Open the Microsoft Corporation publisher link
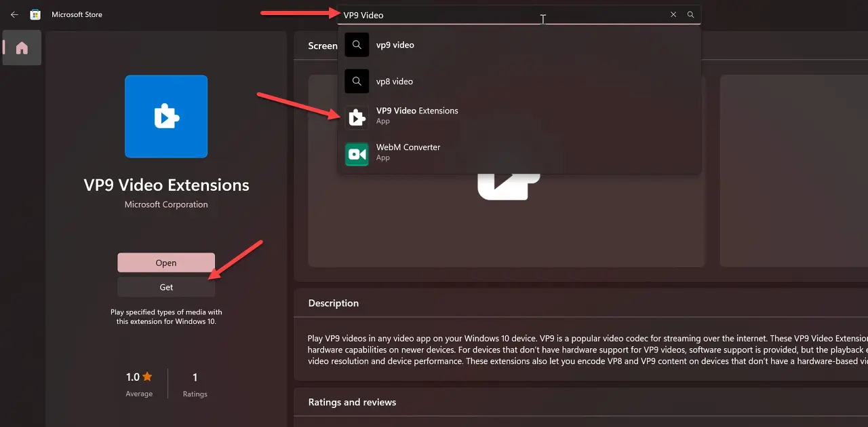868x427 pixels. [x=166, y=204]
